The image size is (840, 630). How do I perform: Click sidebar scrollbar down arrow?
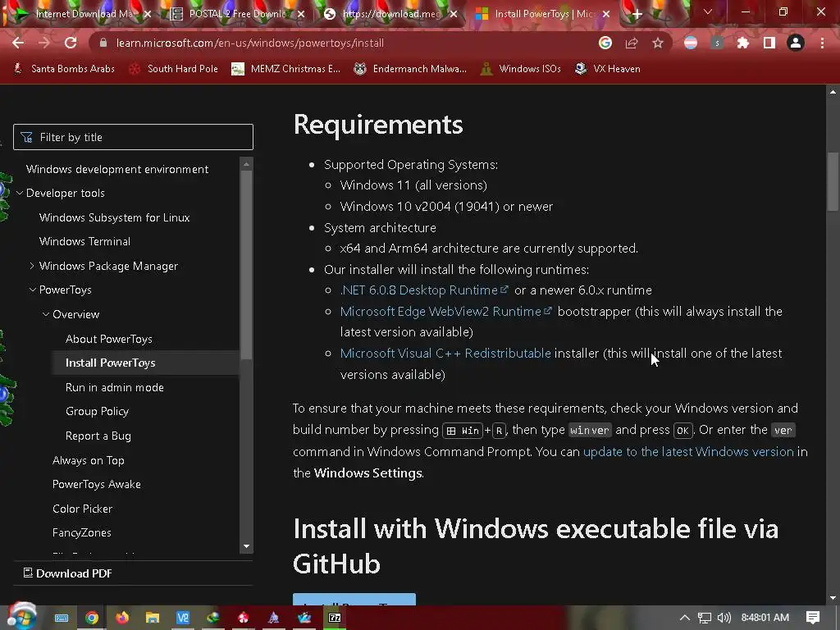click(246, 546)
